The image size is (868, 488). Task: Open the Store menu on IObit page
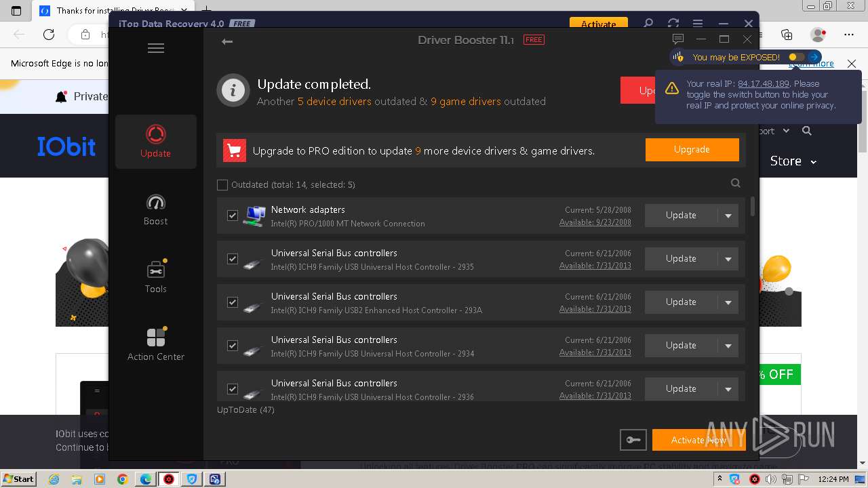(x=793, y=161)
